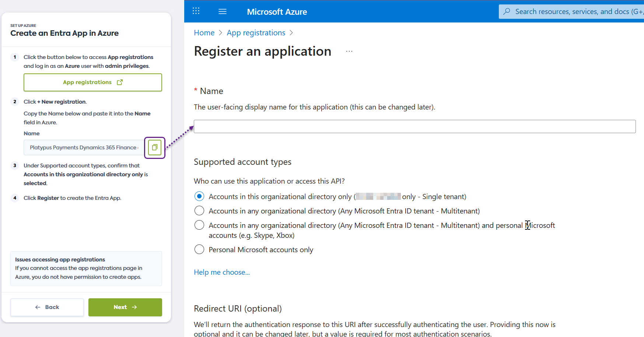Open the Azure portal hamburger menu
The image size is (644, 337).
point(223,11)
